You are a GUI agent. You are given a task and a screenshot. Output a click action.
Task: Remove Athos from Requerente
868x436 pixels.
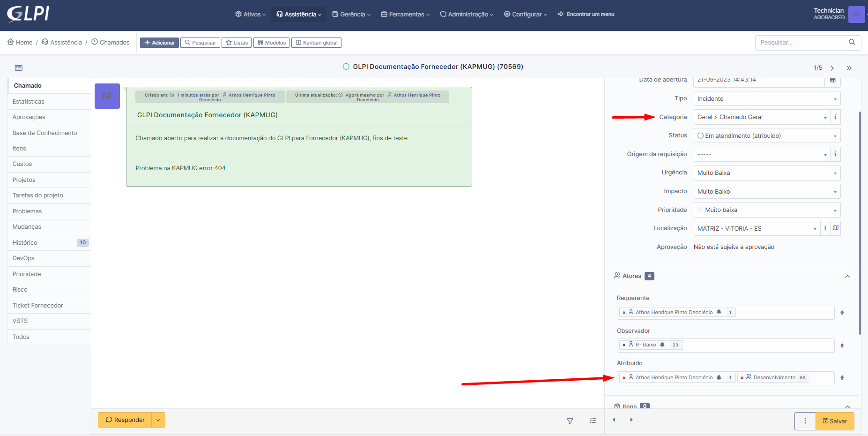point(624,312)
